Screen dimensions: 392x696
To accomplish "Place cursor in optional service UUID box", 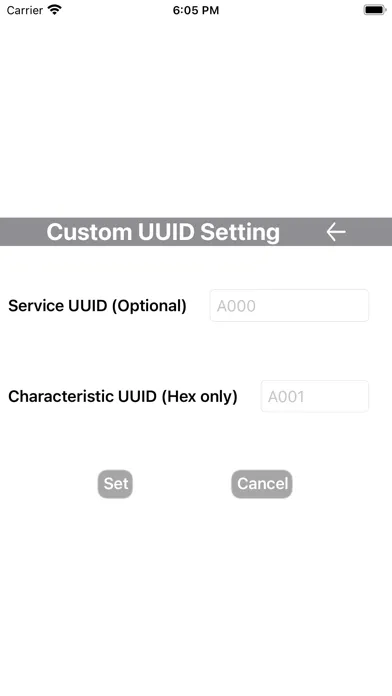I will [289, 305].
